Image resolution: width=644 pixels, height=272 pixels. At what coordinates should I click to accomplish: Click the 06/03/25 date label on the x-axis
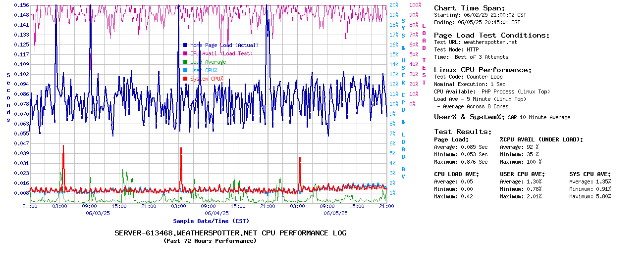pyautogui.click(x=98, y=213)
